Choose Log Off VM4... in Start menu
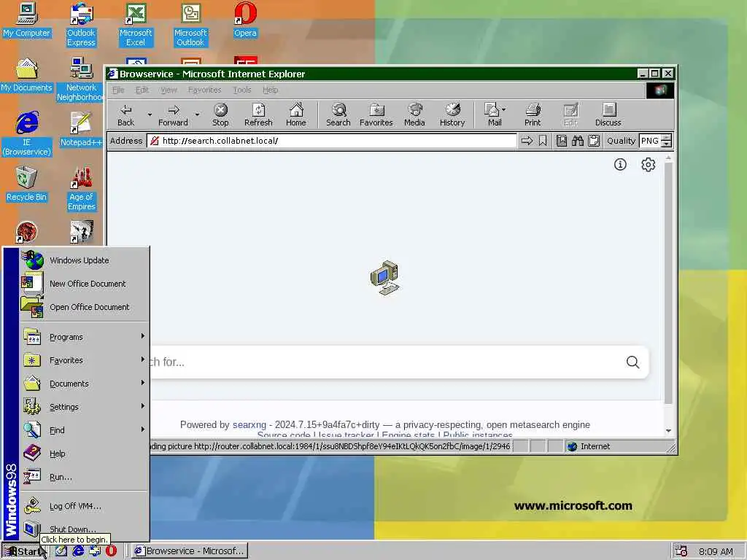 pos(85,506)
